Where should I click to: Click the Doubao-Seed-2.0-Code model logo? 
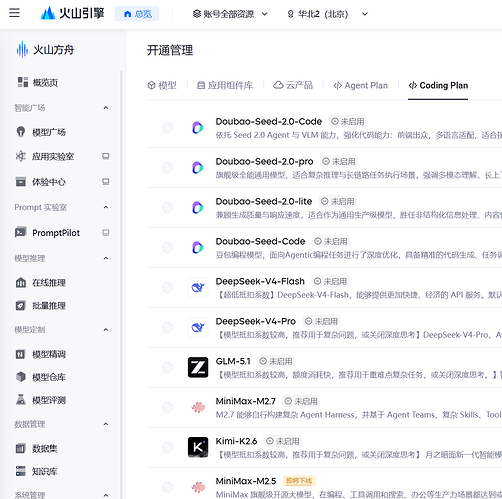point(198,128)
